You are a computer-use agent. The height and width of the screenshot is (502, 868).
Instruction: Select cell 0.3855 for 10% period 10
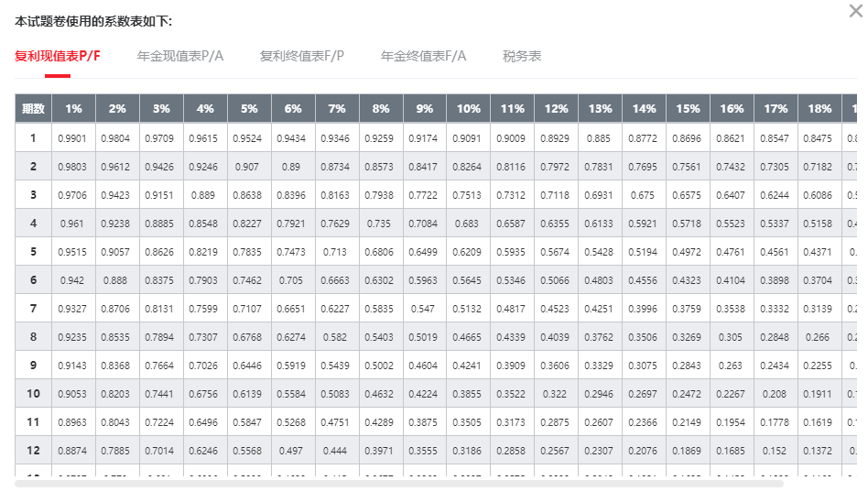[x=468, y=394]
